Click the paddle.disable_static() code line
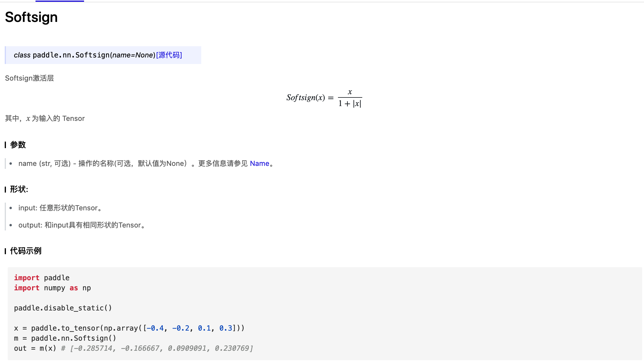 (x=63, y=308)
